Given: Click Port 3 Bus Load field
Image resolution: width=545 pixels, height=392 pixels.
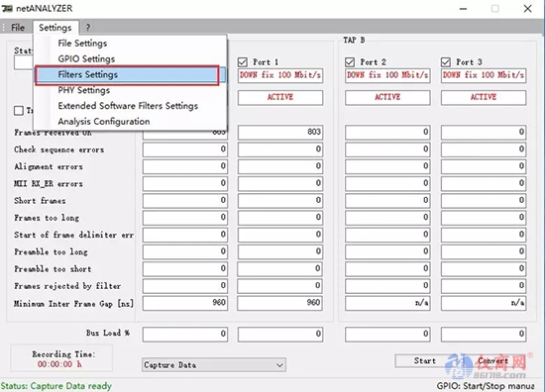Looking at the screenshot, I should (484, 334).
